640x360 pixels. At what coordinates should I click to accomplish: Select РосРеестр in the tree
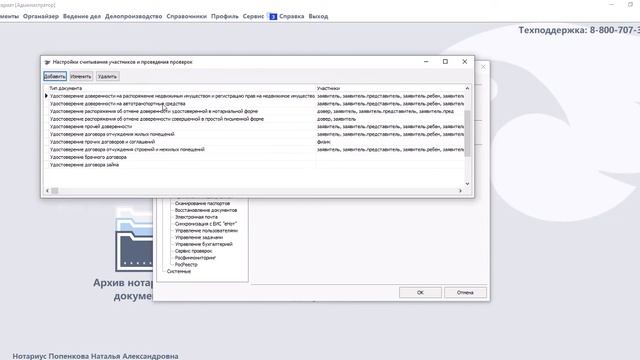[x=186, y=264]
